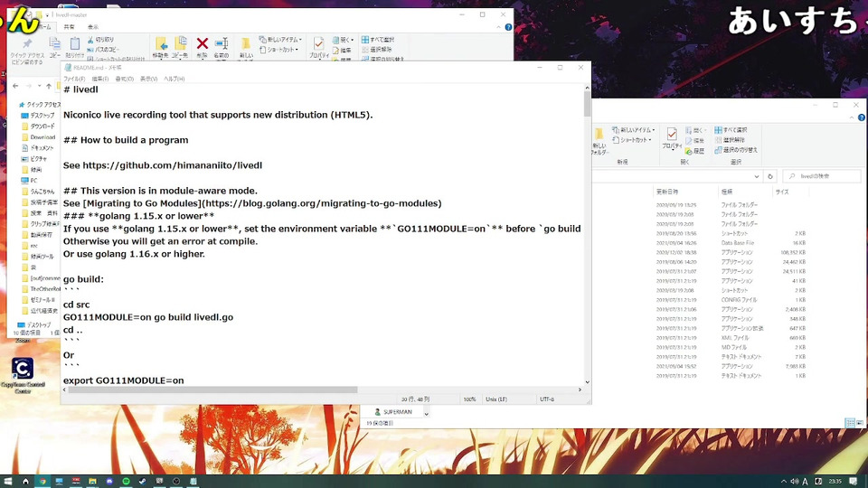Click the Copy path item in livedl-master ribbon
Screen dimensions: 868x488
103,49
